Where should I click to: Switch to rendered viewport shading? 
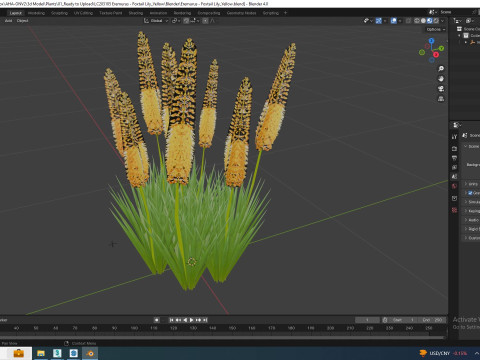pyautogui.click(x=436, y=21)
